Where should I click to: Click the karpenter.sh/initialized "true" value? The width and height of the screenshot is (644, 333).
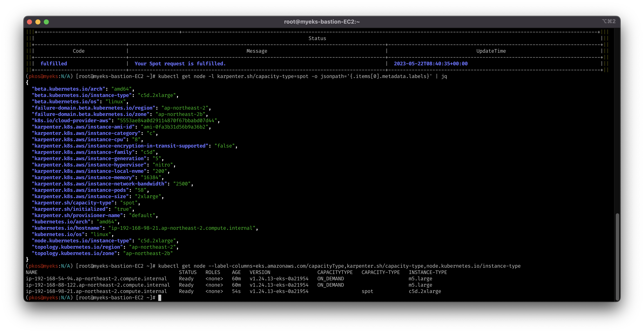[123, 209]
